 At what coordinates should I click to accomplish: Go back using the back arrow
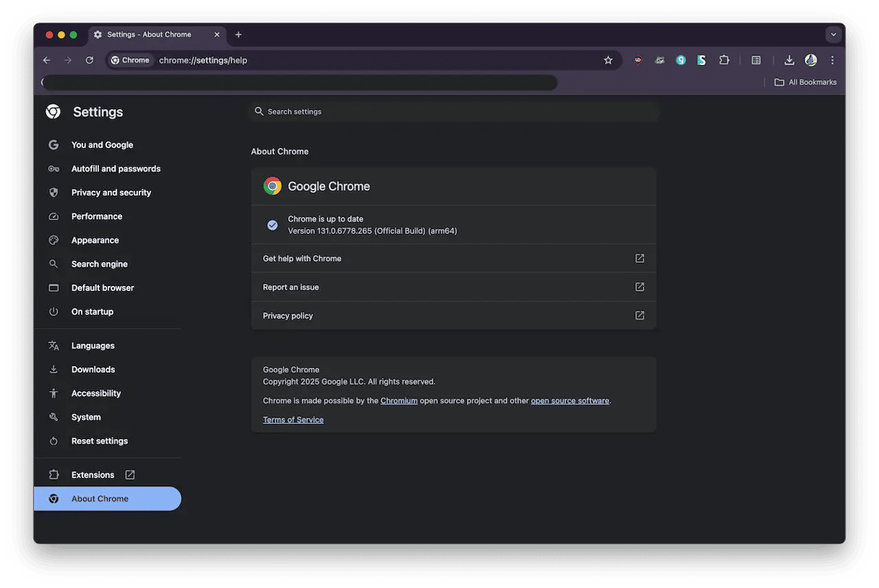(x=47, y=60)
